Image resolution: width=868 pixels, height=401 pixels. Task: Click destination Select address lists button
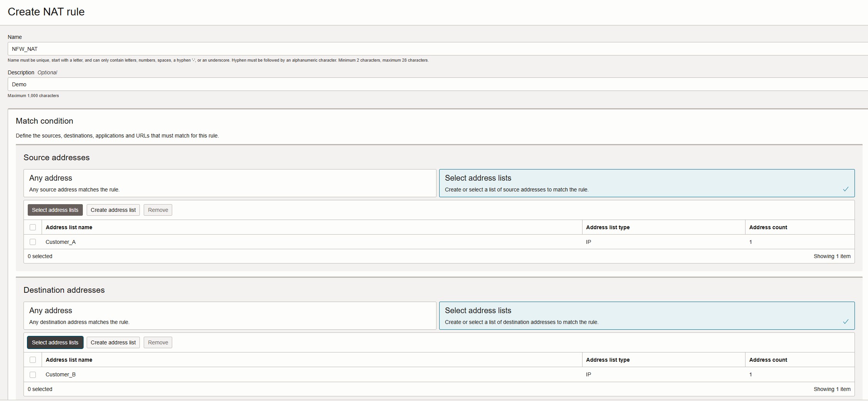[55, 342]
